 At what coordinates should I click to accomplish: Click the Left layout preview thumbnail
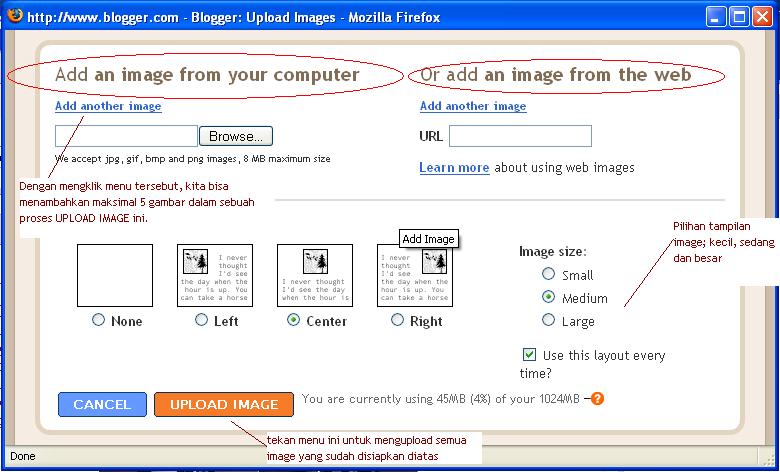point(215,276)
